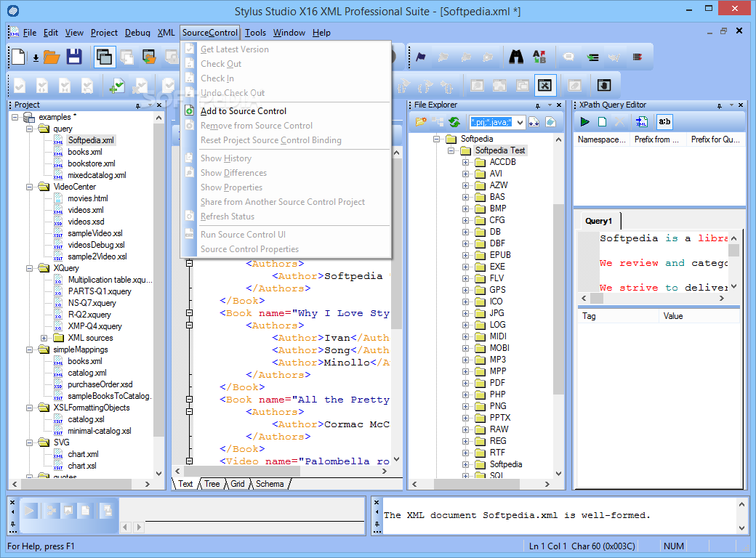The width and height of the screenshot is (756, 558).
Task: Pin the Project panel
Action: coord(138,105)
